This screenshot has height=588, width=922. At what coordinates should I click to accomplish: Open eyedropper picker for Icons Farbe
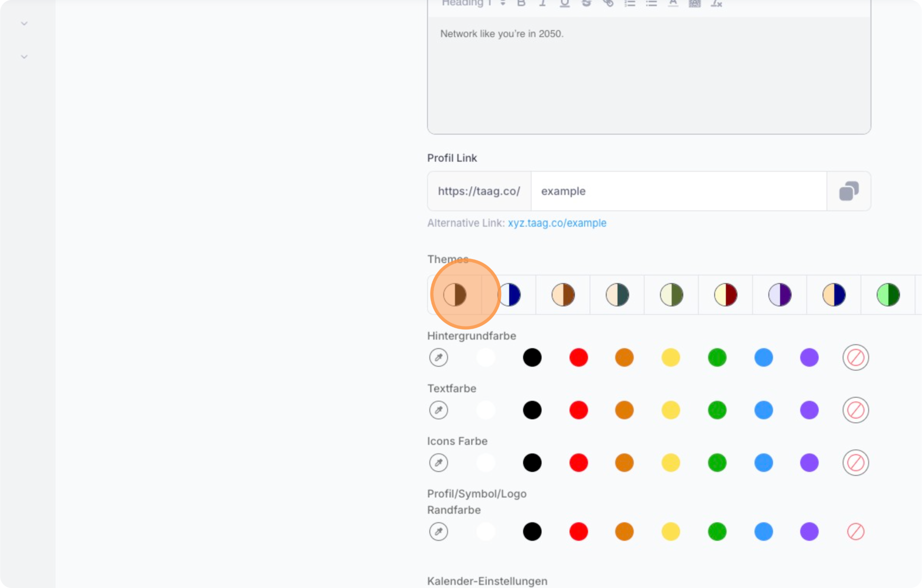[x=438, y=462]
